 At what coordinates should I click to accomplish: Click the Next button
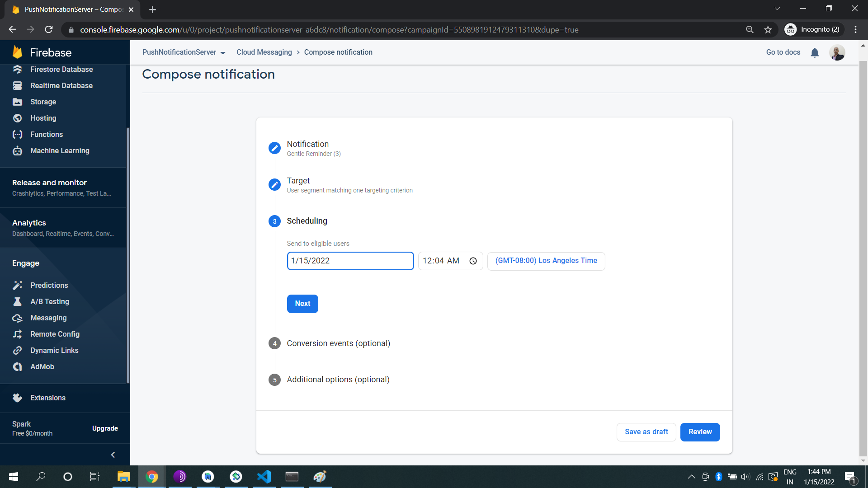[x=302, y=304]
